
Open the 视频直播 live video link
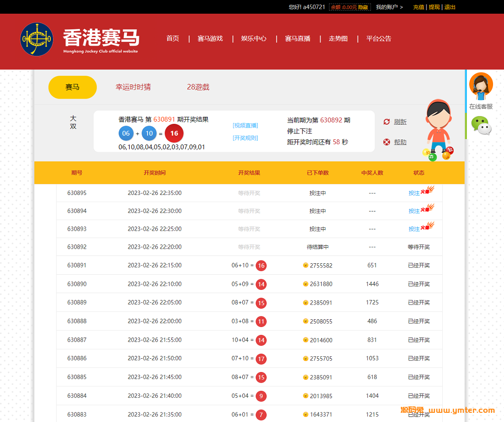tap(245, 126)
